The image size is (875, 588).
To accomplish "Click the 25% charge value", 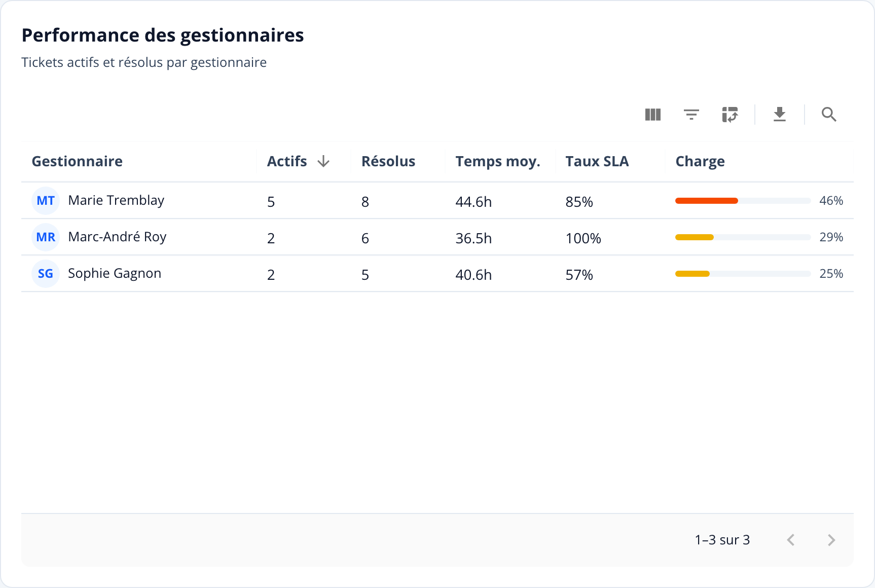I will click(x=831, y=274).
